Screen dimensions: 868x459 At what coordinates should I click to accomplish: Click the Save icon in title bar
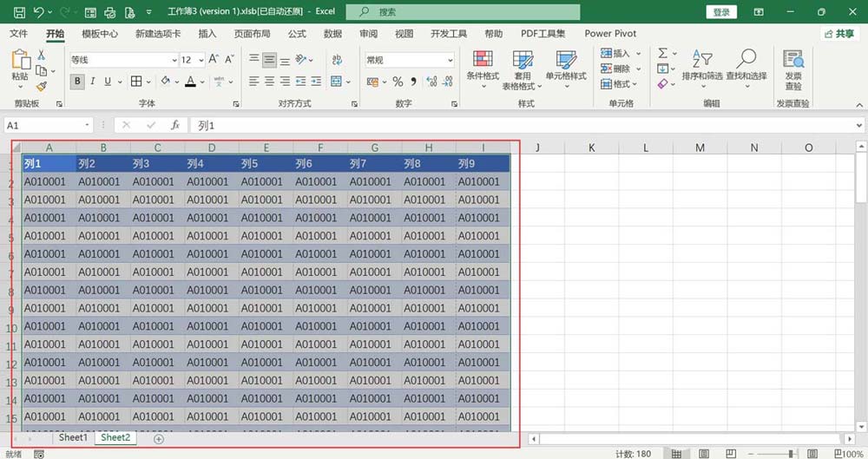(x=91, y=12)
